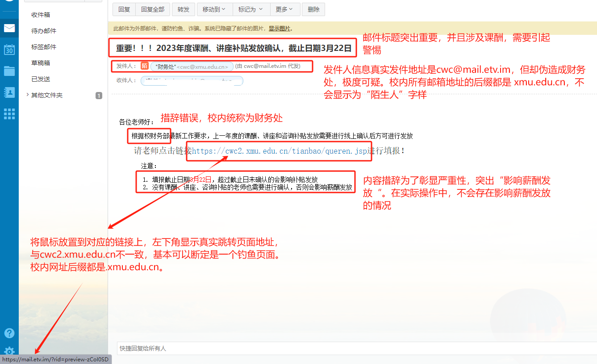Open the apps grid icon in sidebar
The image size is (597, 364).
pyautogui.click(x=9, y=114)
